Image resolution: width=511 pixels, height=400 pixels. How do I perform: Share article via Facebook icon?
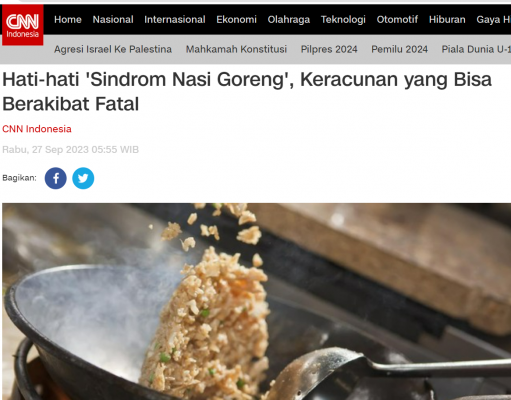(x=56, y=178)
